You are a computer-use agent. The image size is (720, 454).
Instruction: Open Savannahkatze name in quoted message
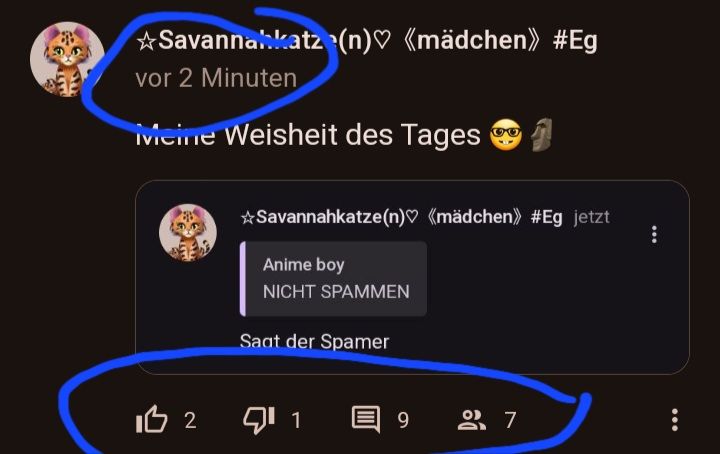coord(402,217)
